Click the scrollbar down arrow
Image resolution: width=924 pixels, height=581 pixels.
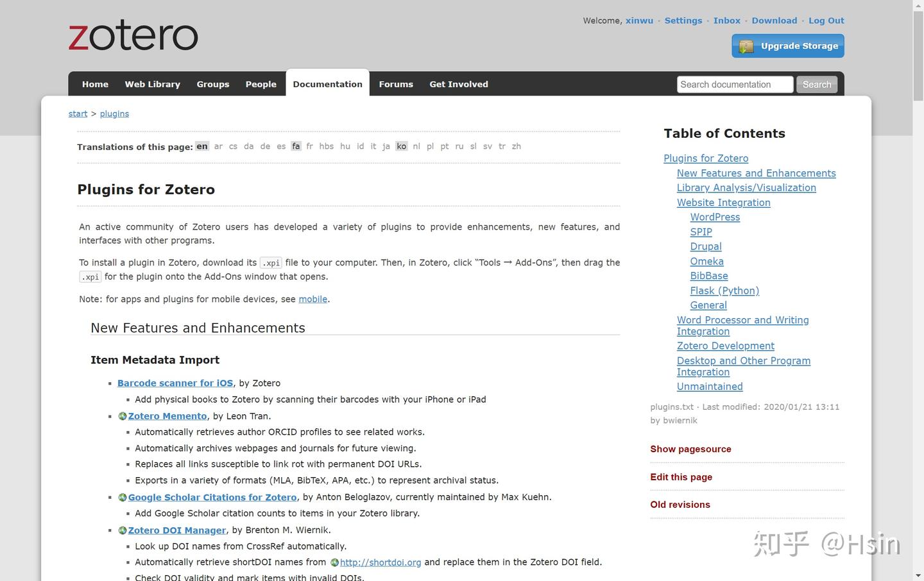point(918,576)
